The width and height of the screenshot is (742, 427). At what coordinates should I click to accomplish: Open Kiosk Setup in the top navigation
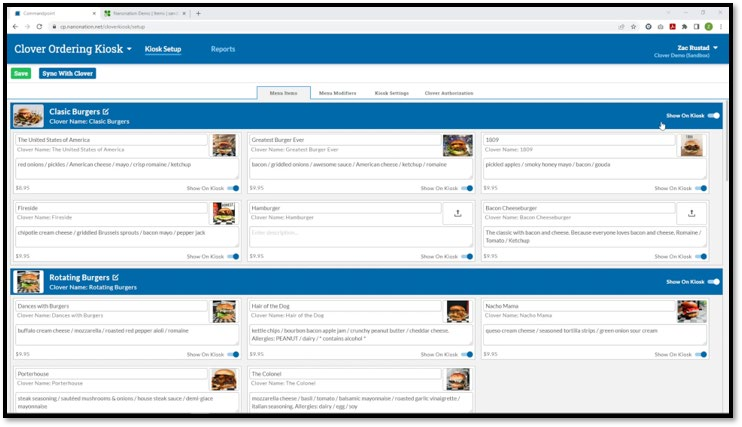click(x=163, y=49)
